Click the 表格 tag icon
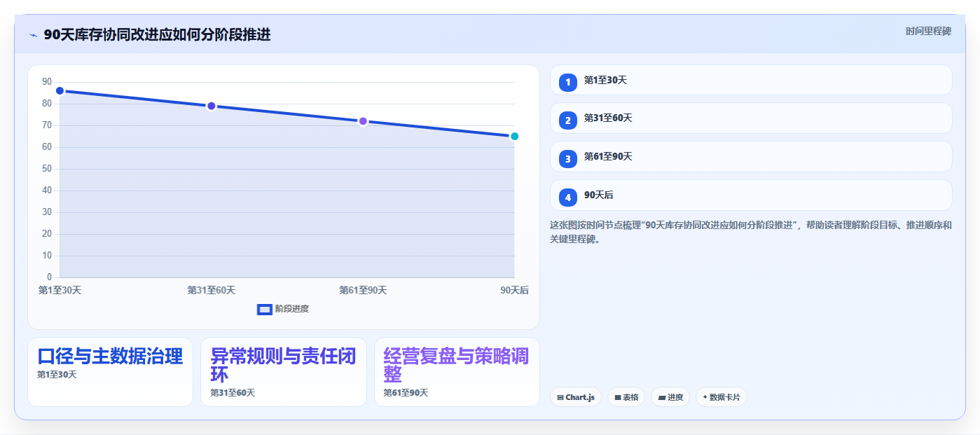The height and width of the screenshot is (435, 980). pos(618,397)
